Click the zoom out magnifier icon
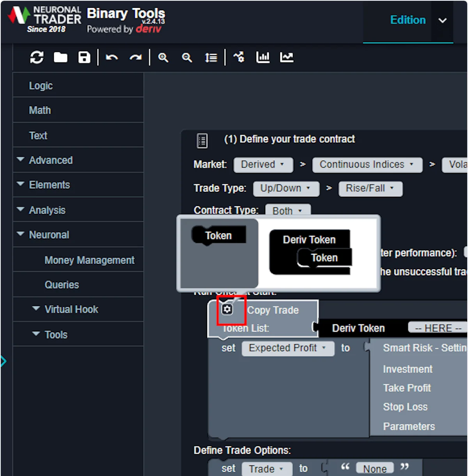468x476 pixels. tap(187, 58)
